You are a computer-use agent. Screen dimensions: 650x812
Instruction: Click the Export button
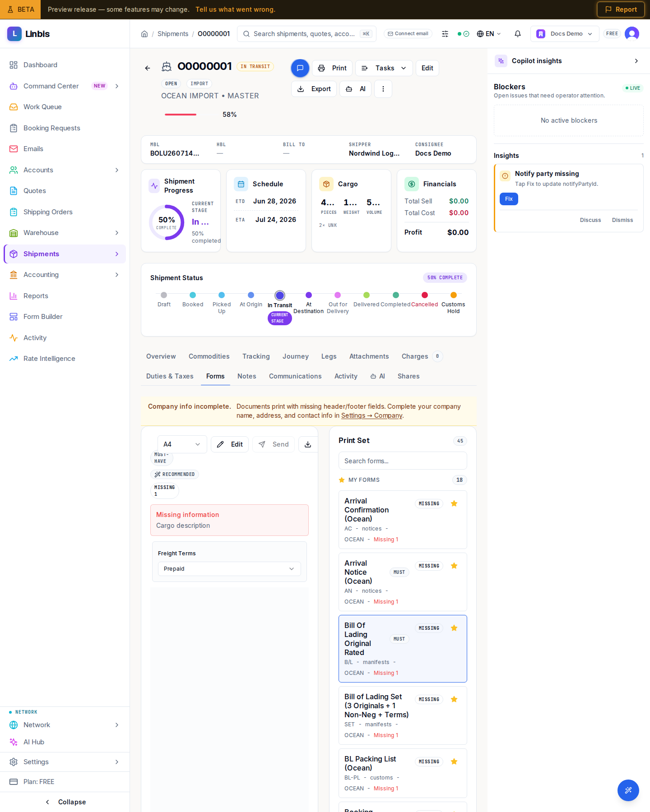(x=314, y=89)
